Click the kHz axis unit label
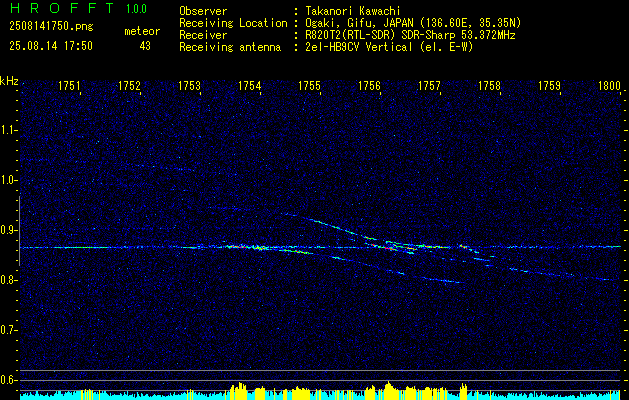The image size is (629, 400). tap(9, 81)
